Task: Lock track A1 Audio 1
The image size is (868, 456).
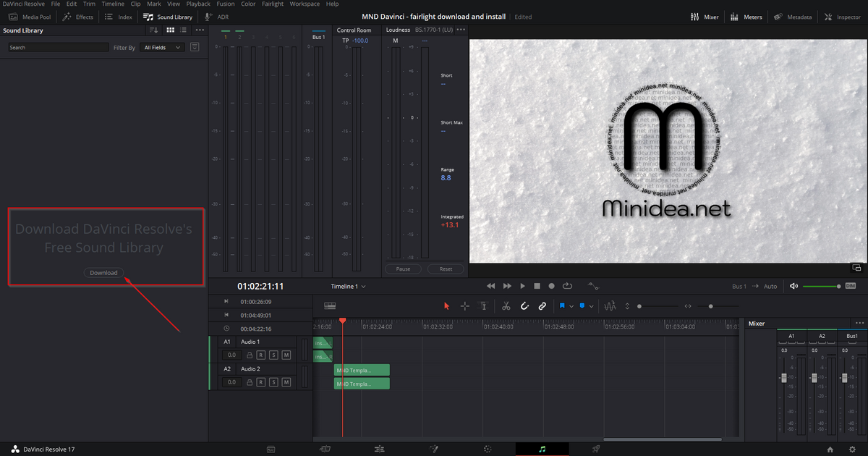Action: [x=250, y=355]
